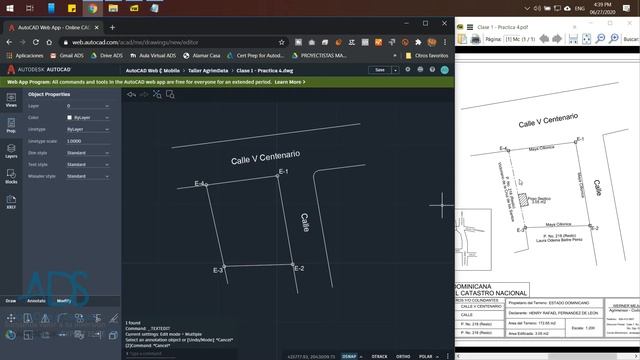Viewport: 640px width, 360px height.
Task: Open the Layers sidebar panel
Action: click(11, 151)
